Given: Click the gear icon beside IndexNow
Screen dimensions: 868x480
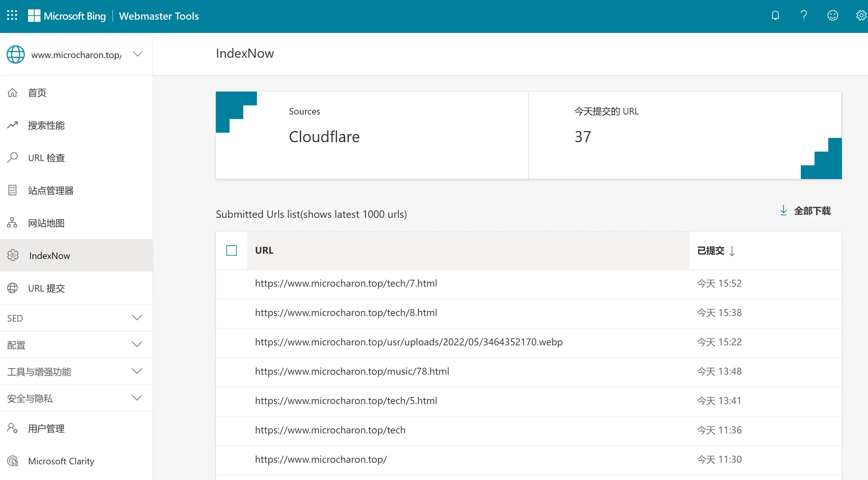Looking at the screenshot, I should (x=13, y=255).
